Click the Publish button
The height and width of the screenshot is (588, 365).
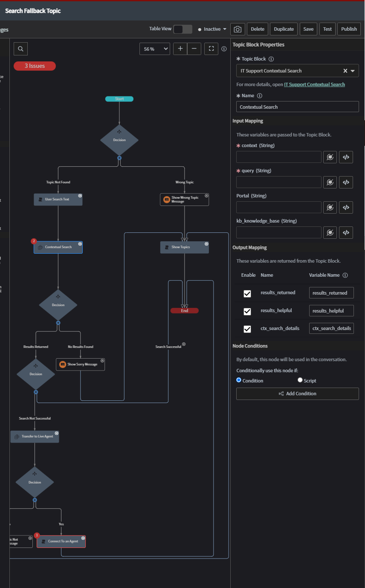[349, 29]
